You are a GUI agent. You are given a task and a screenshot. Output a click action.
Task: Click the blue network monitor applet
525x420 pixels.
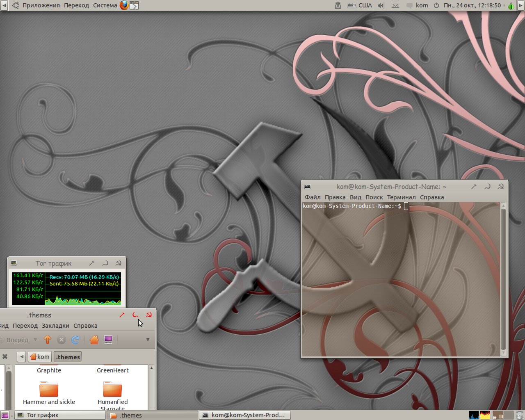[x=474, y=415]
